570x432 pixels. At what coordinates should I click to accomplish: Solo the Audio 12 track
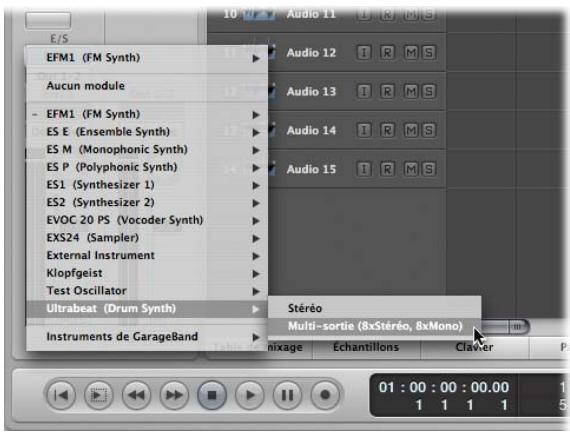[x=429, y=53]
